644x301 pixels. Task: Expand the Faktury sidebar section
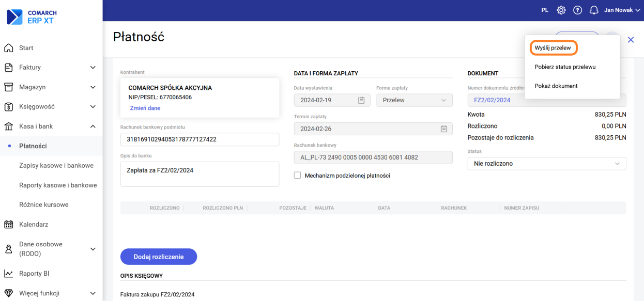(x=93, y=68)
